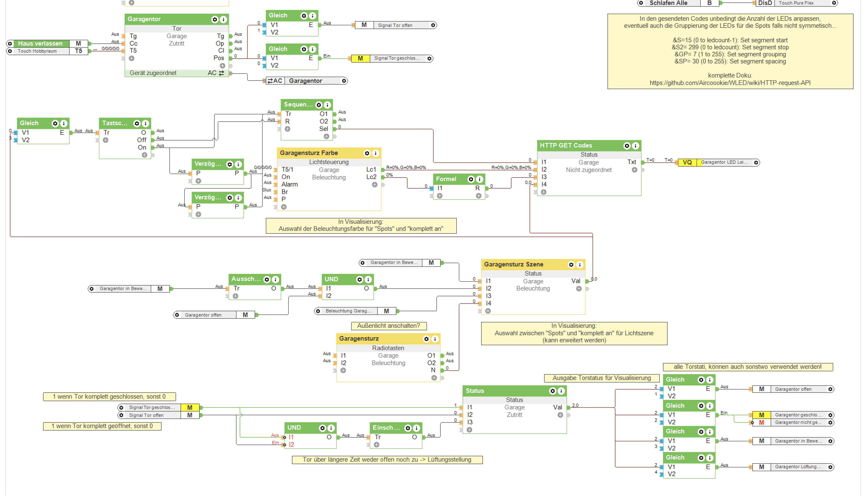Open settings gear of Status block

(x=552, y=391)
